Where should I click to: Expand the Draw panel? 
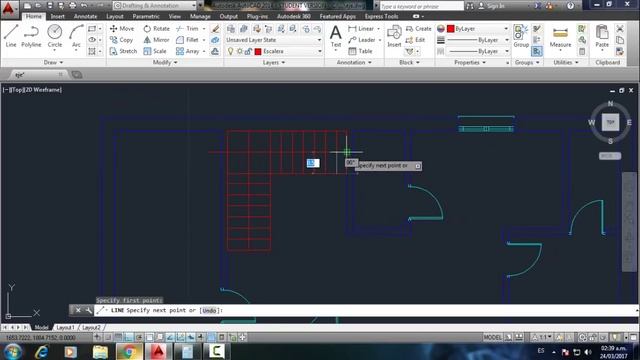(x=53, y=62)
